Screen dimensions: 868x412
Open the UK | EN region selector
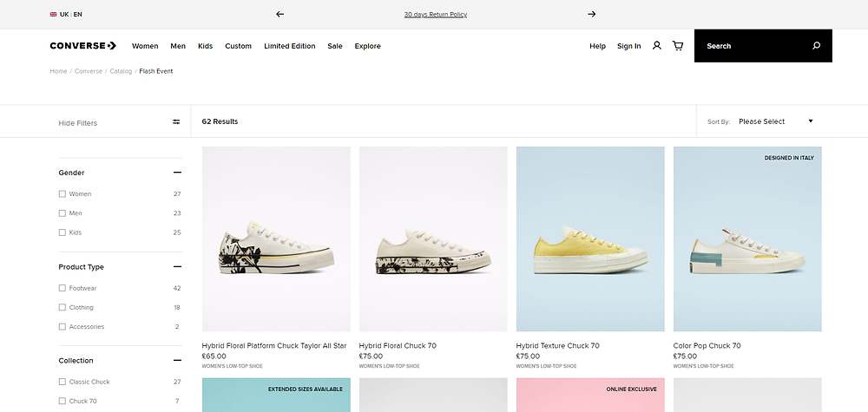tap(66, 15)
